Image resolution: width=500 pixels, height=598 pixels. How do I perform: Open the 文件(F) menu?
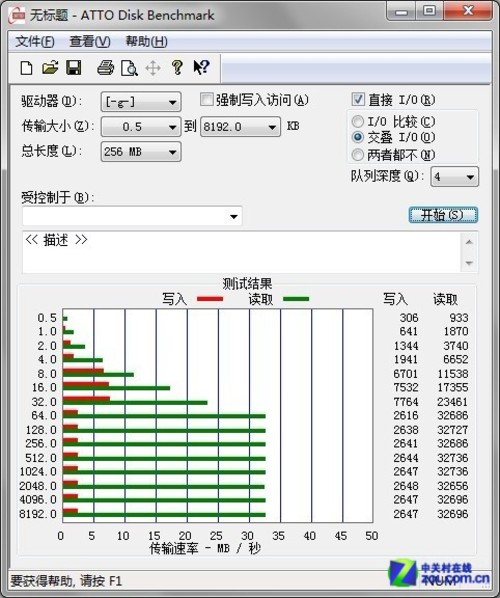coord(35,42)
